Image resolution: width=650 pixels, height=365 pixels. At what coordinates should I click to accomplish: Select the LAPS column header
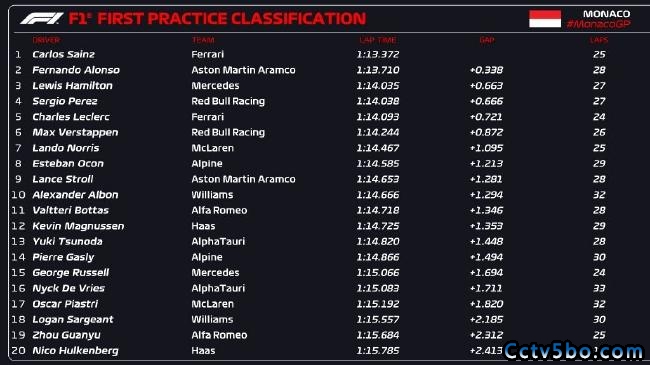[x=599, y=40]
